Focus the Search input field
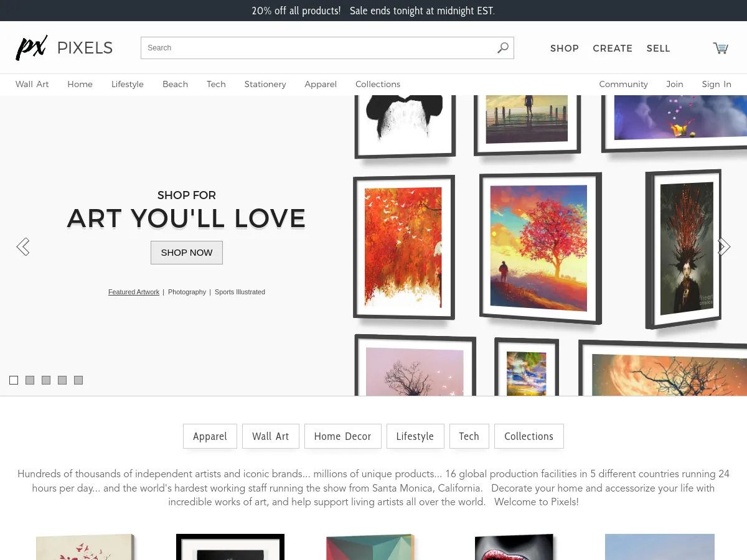This screenshot has height=560, width=747. (x=317, y=48)
